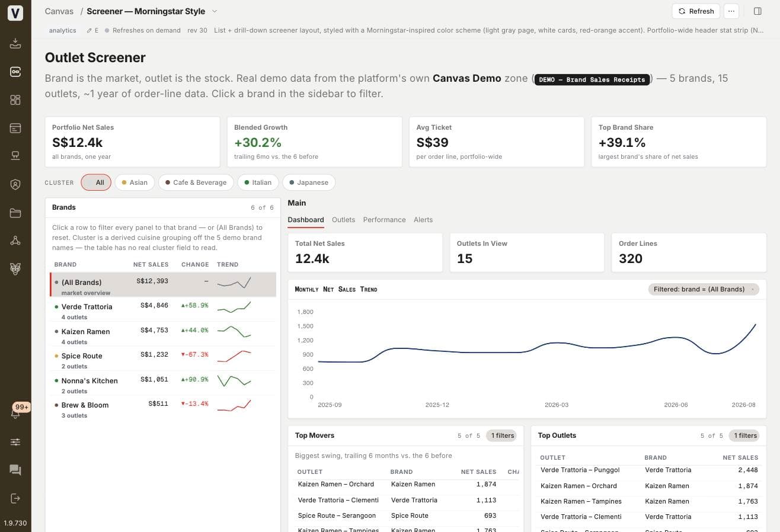780x532 pixels.
Task: Select the All cluster chip
Action: tap(96, 182)
